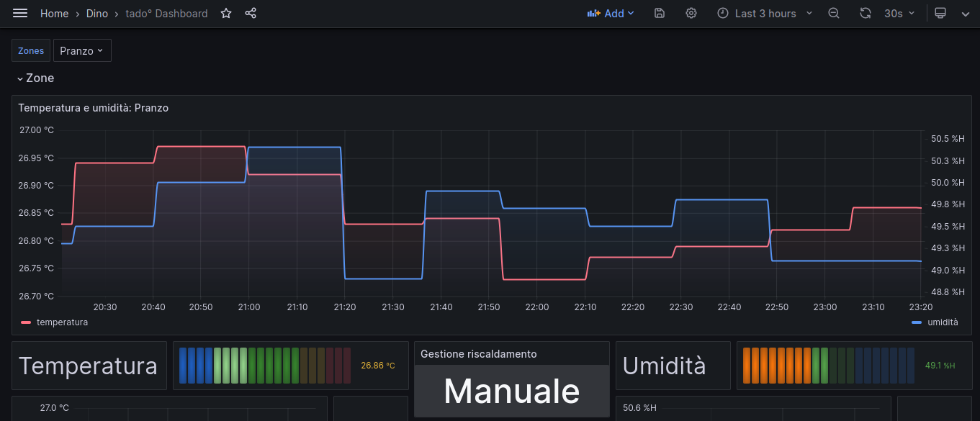
Task: Click the Zones variable label
Action: coord(31,50)
